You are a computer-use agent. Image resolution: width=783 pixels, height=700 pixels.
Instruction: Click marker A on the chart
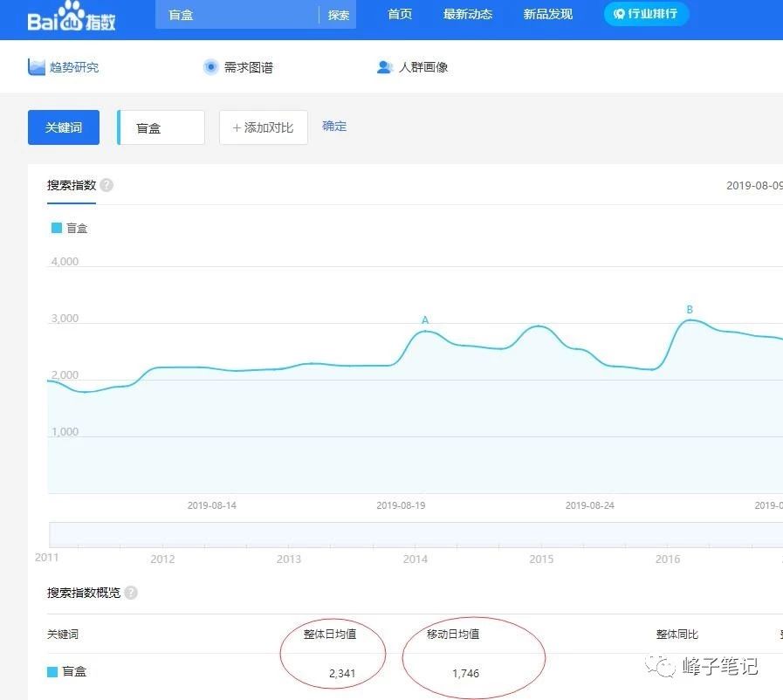coord(425,320)
